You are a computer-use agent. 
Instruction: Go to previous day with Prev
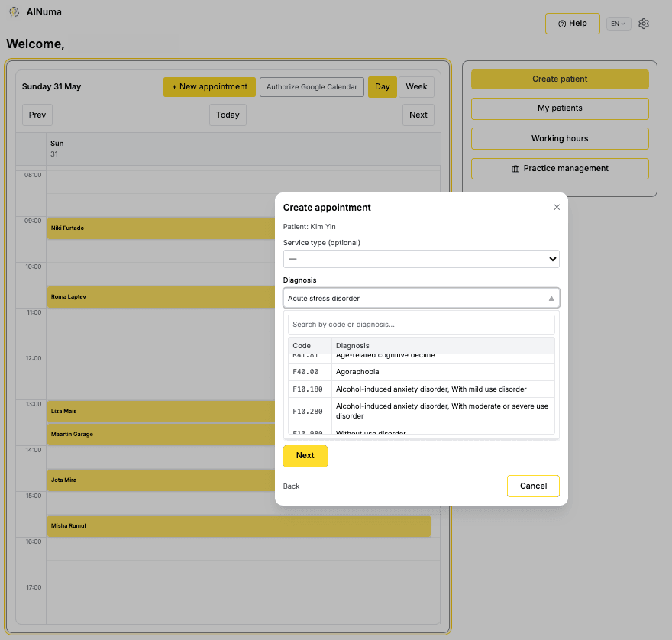[37, 115]
